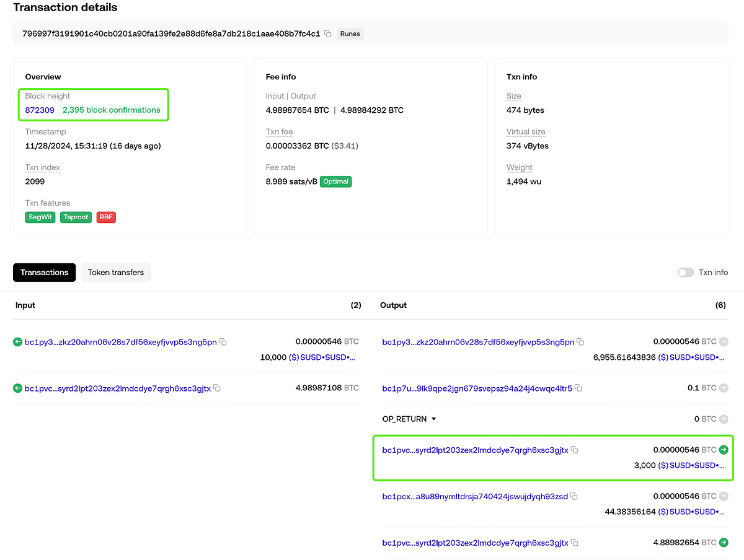Screen dimensions: 744x560
Task: Copy the highlighted bc1pvc output address icon
Action: (574, 450)
